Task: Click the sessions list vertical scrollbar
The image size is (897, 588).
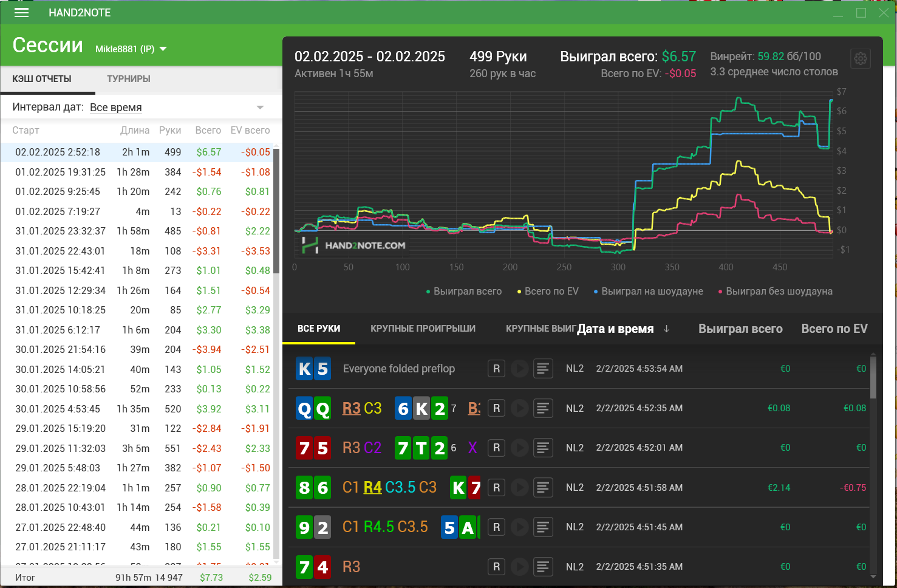Action: (x=277, y=211)
